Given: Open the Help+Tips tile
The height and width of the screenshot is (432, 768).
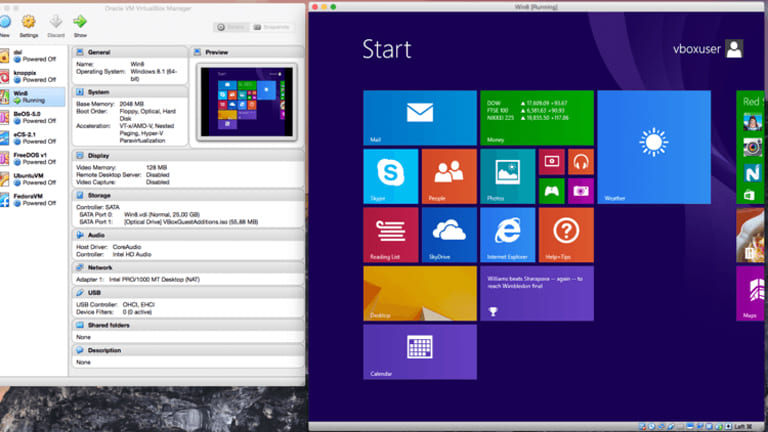Looking at the screenshot, I should (566, 235).
